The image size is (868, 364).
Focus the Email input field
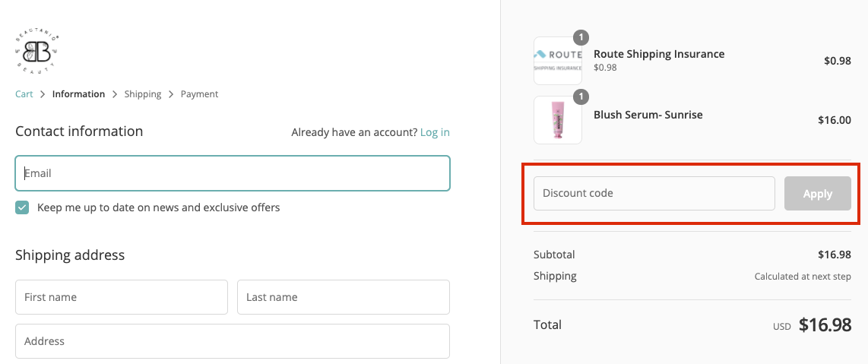pos(233,173)
